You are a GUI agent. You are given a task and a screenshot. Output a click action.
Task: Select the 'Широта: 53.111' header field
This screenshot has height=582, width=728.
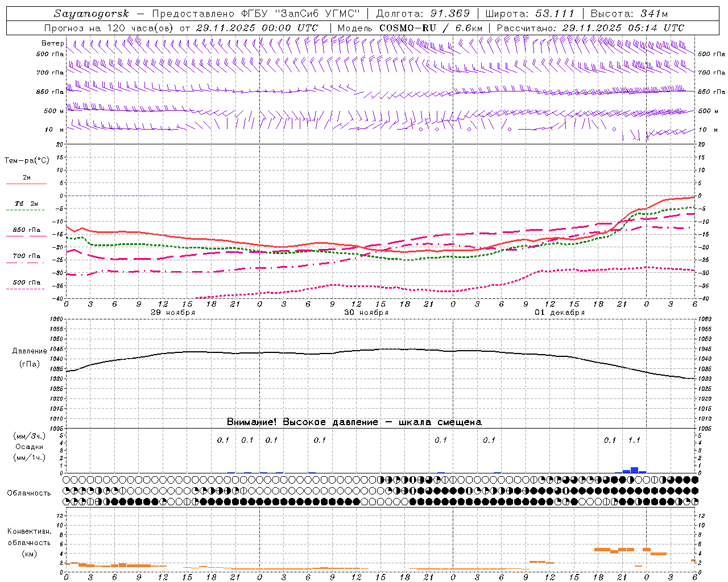click(530, 14)
